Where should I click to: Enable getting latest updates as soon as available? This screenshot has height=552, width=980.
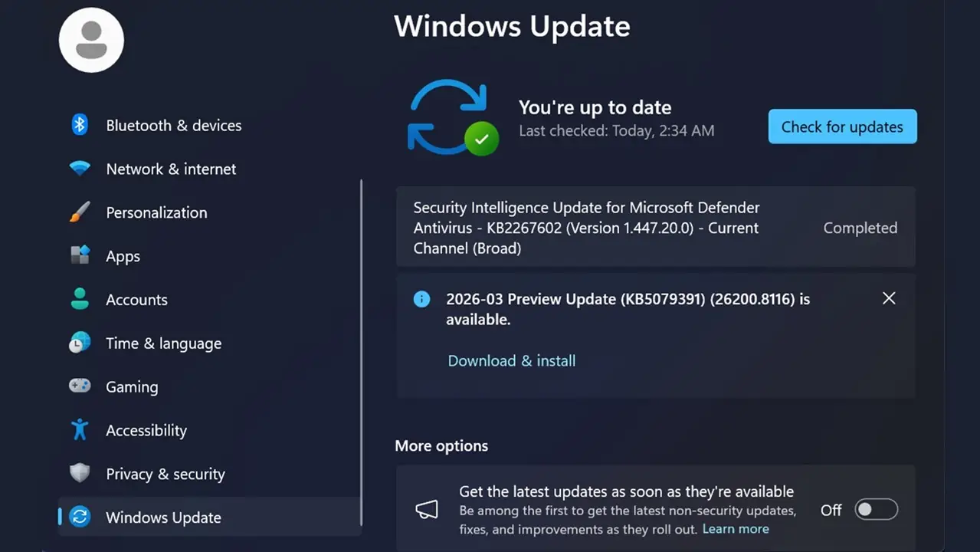tap(876, 509)
